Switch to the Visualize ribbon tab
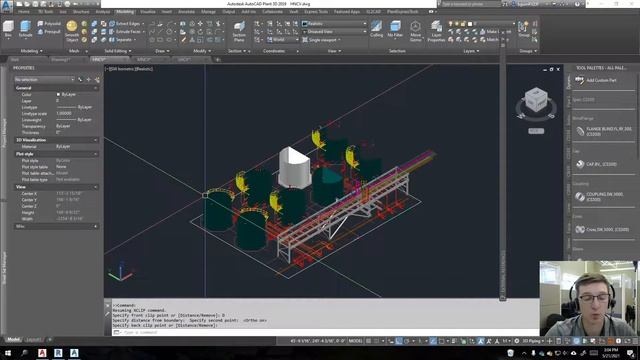 pos(148,12)
